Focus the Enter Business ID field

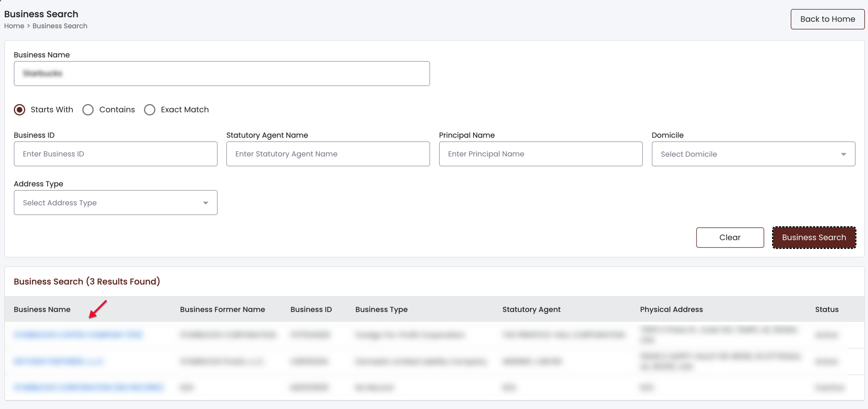coord(115,154)
